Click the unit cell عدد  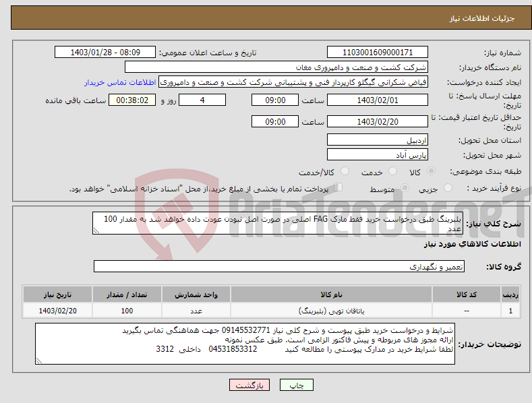pyautogui.click(x=196, y=311)
